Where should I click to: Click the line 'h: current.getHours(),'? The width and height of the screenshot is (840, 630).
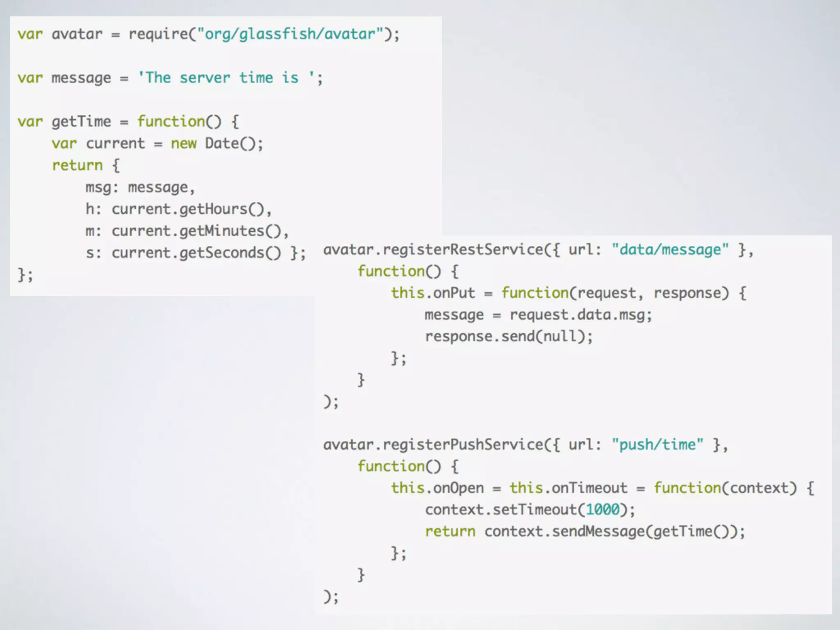[x=179, y=209]
